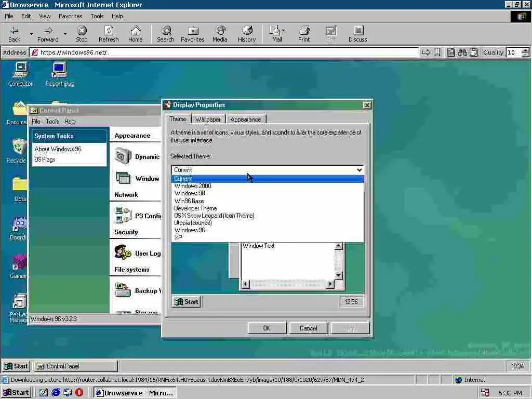Image resolution: width=532 pixels, height=399 pixels.
Task: Open the File menu in Internet Explorer
Action: tap(9, 16)
